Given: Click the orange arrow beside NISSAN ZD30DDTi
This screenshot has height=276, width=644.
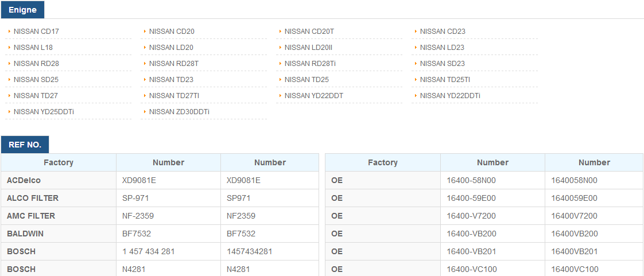Looking at the screenshot, I should pyautogui.click(x=145, y=111).
